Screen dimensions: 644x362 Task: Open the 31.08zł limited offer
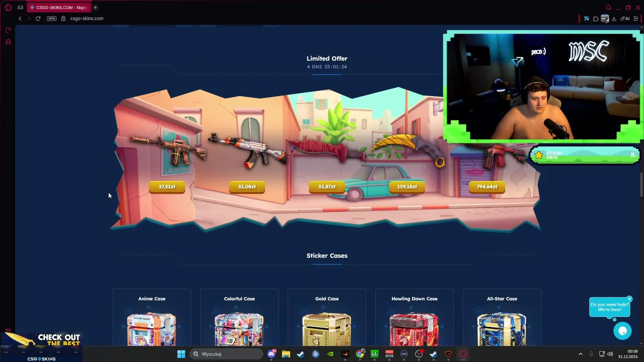coord(247,187)
